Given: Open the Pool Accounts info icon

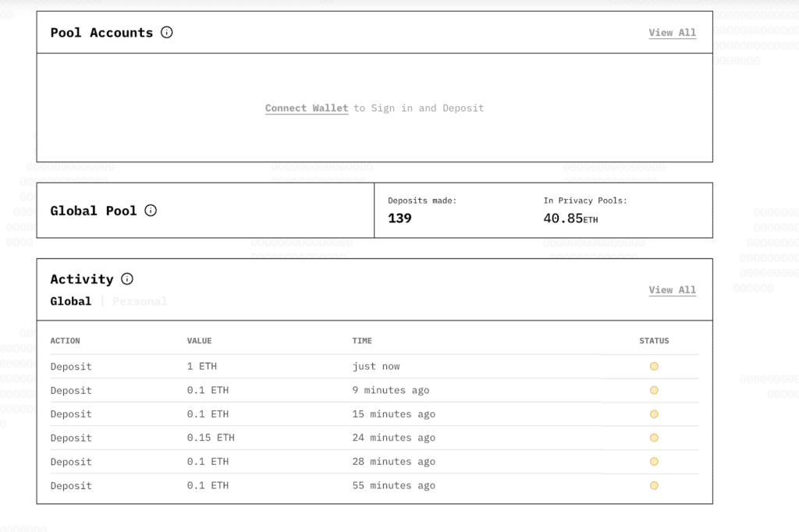Looking at the screenshot, I should point(167,33).
